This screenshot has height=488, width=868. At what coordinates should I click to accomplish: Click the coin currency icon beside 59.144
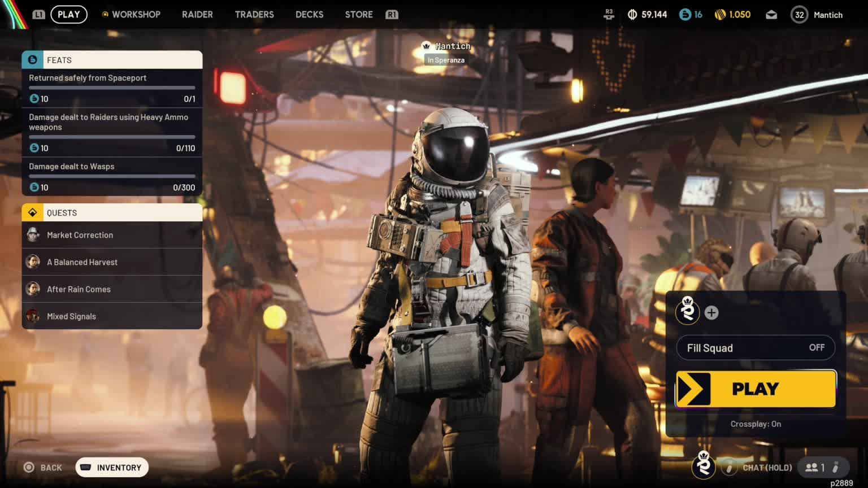click(x=632, y=15)
